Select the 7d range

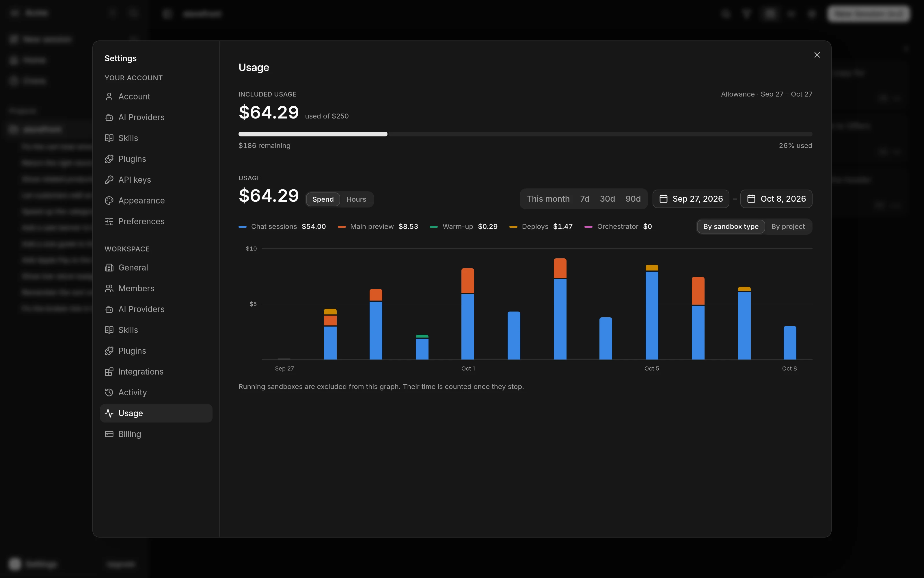tap(584, 199)
